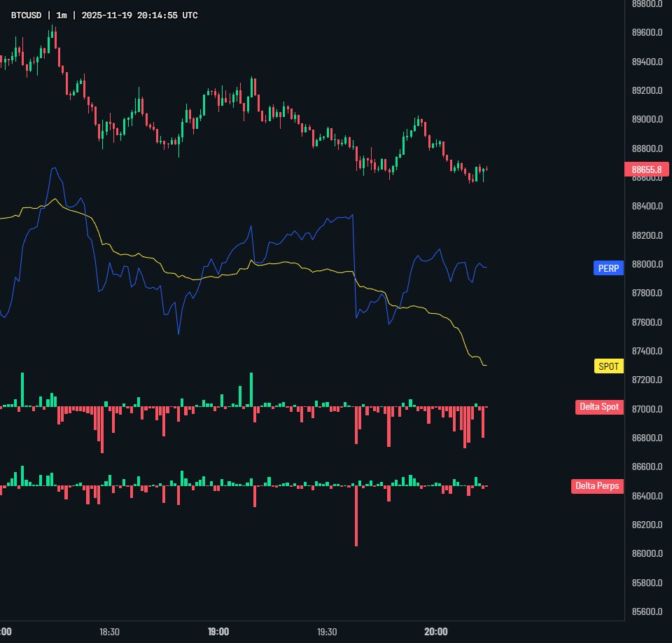Viewport: 672px width, 643px height.
Task: Click the yellow SPOT line at its lowest point
Action: (485, 365)
